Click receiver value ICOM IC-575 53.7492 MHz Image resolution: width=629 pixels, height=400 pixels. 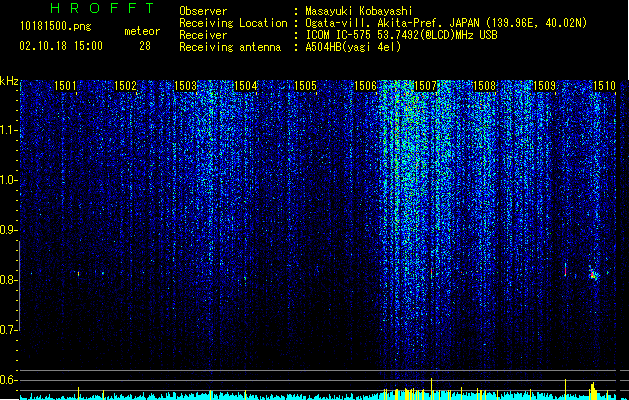tap(401, 35)
